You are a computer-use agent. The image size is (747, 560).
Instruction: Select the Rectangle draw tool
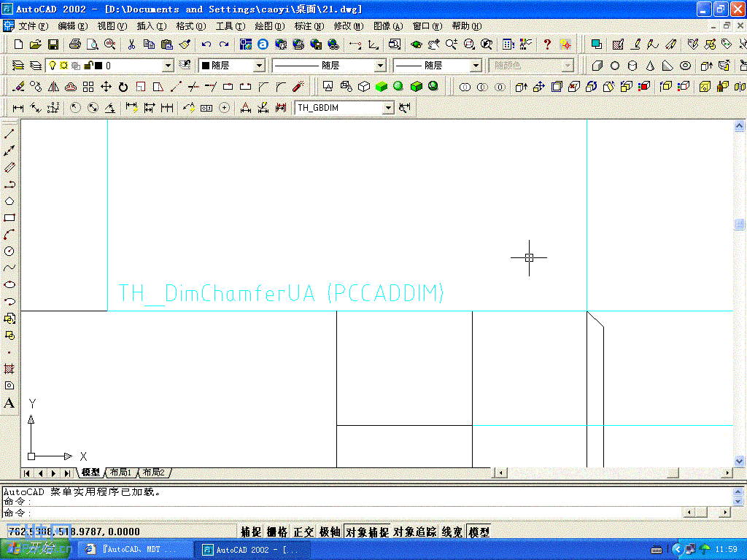(9, 217)
